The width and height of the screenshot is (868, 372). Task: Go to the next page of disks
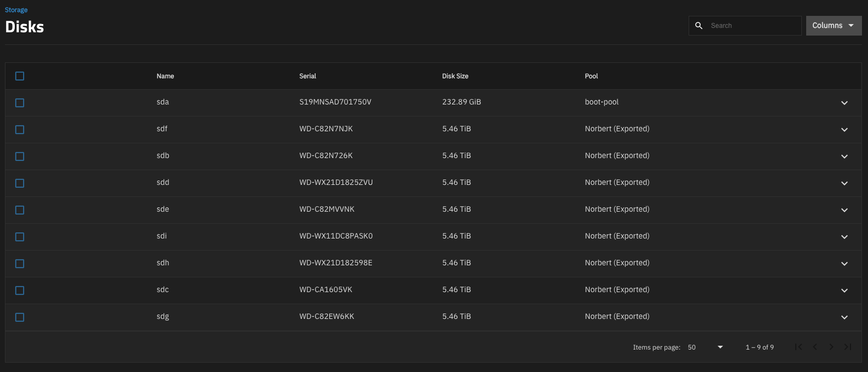pos(831,347)
